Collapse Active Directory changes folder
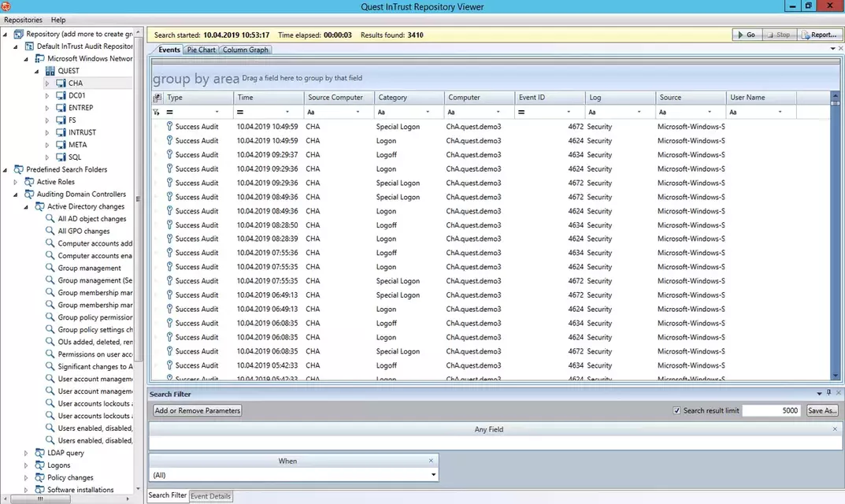This screenshot has width=845, height=504. click(x=26, y=207)
